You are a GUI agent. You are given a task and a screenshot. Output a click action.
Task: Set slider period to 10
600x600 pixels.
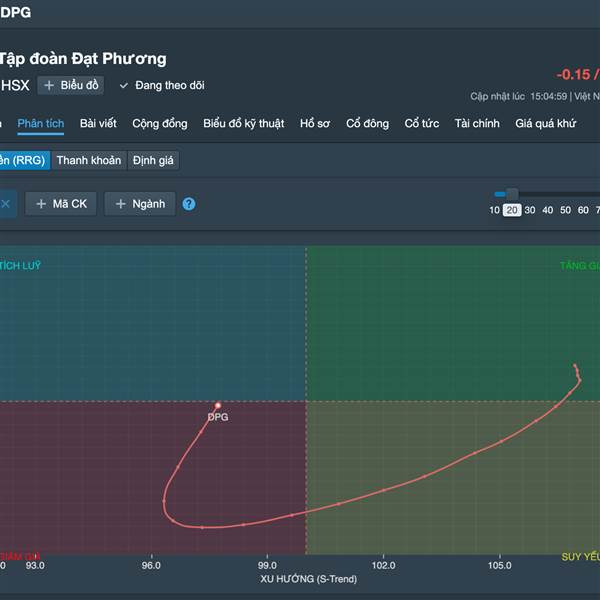point(494,210)
